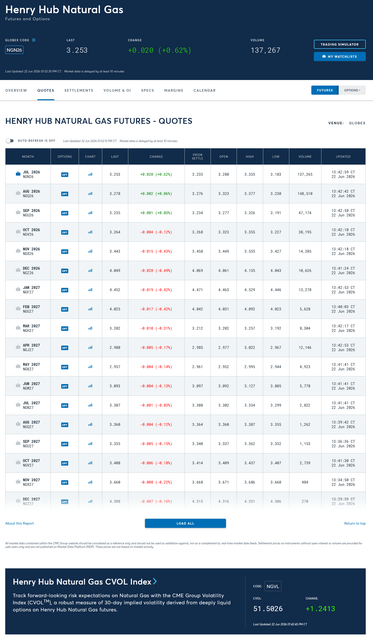Open the Calendar tab
373x640 pixels.
pos(204,90)
